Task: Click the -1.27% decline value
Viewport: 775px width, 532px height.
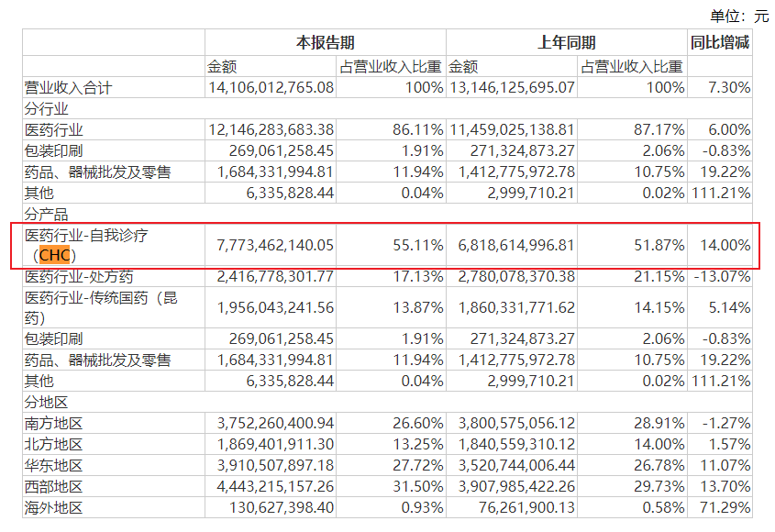Action: (x=726, y=423)
